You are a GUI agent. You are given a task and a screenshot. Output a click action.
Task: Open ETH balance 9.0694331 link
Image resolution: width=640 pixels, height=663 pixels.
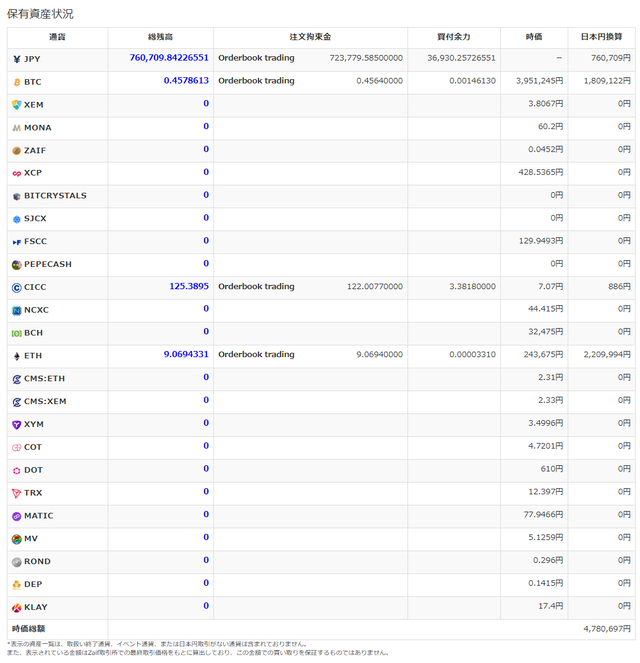(x=186, y=354)
